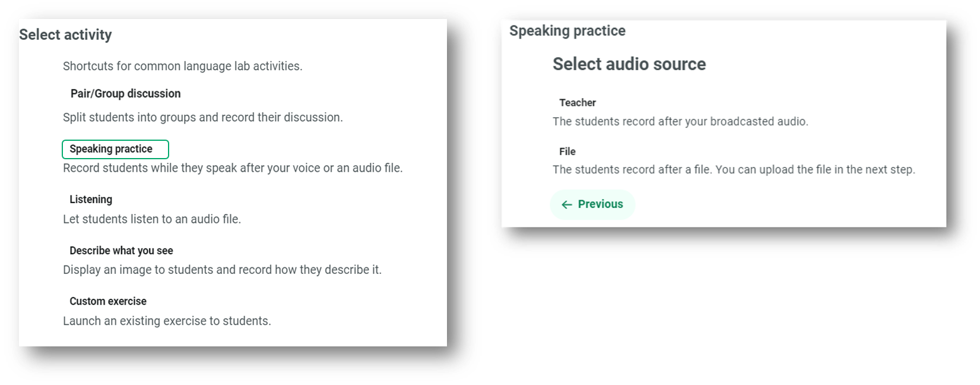Image resolution: width=980 pixels, height=385 pixels.
Task: Click the Split students into groups description
Action: pos(202,118)
